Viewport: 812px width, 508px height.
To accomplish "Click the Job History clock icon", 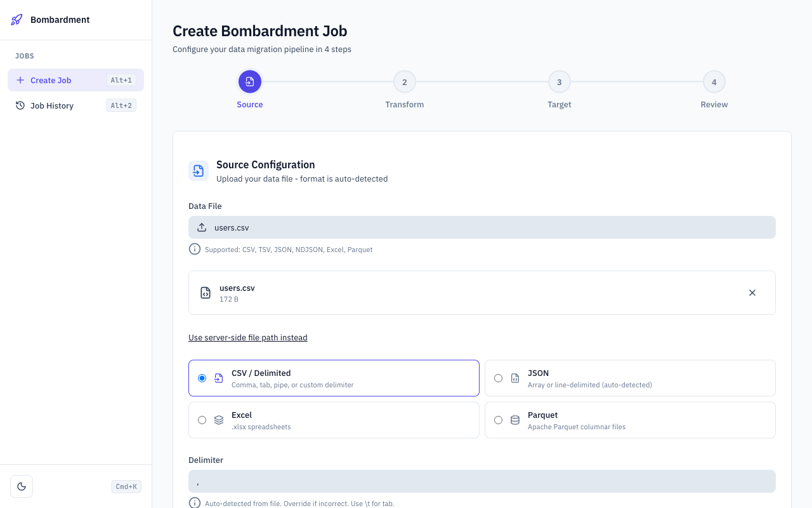I will (x=20, y=105).
